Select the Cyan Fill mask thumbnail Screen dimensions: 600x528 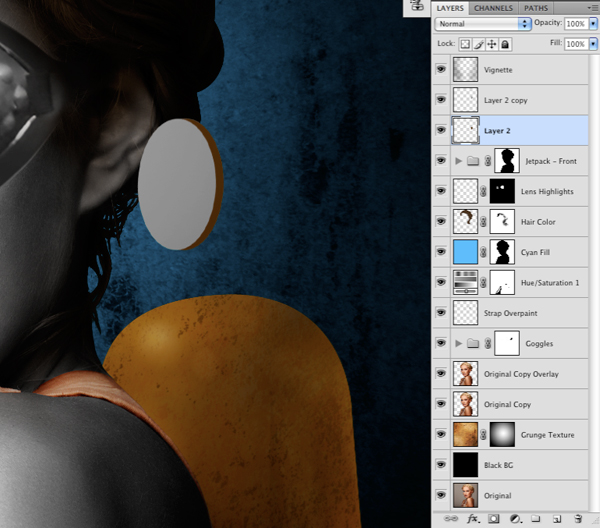[x=502, y=252]
